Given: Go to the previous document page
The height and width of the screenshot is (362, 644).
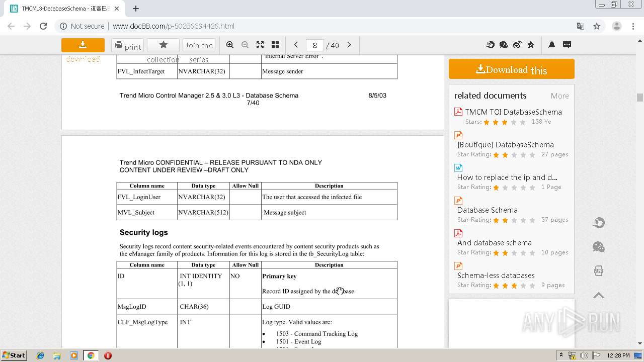Looking at the screenshot, I should (296, 45).
